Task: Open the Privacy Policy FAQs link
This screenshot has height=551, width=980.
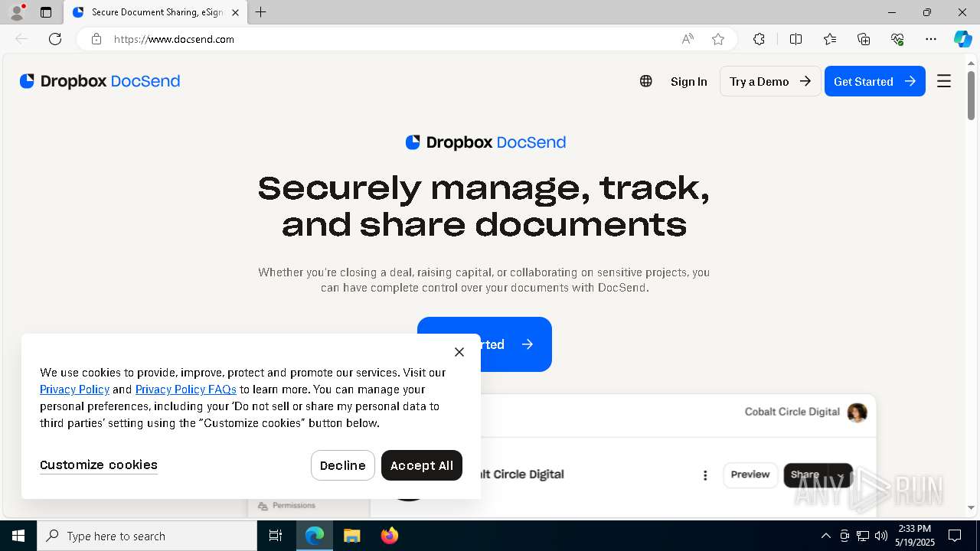Action: [186, 390]
